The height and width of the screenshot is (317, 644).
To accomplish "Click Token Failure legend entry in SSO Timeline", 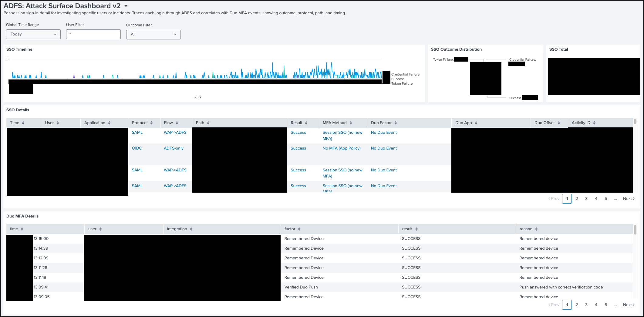I will coord(402,83).
